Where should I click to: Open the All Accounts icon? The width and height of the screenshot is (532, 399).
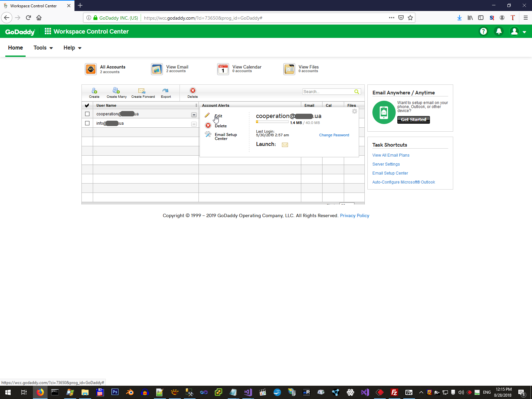coord(91,69)
